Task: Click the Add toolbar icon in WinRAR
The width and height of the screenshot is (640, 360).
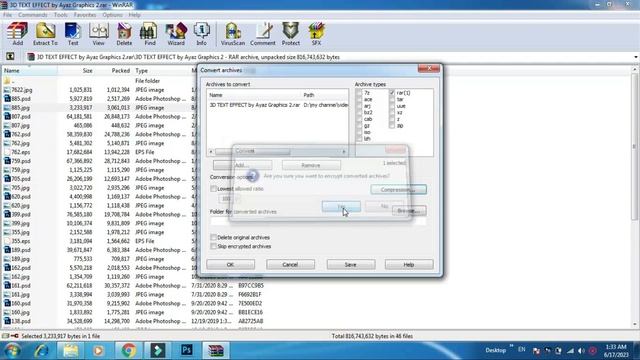Action: pyautogui.click(x=17, y=34)
